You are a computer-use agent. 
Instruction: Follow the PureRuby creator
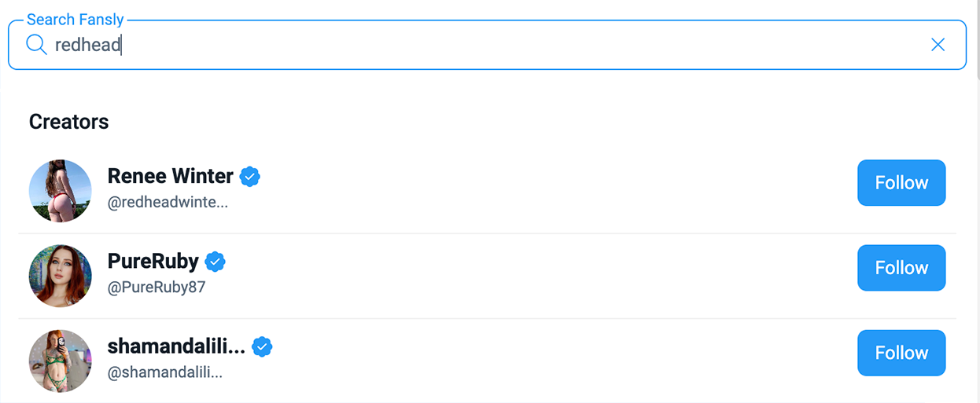point(901,268)
